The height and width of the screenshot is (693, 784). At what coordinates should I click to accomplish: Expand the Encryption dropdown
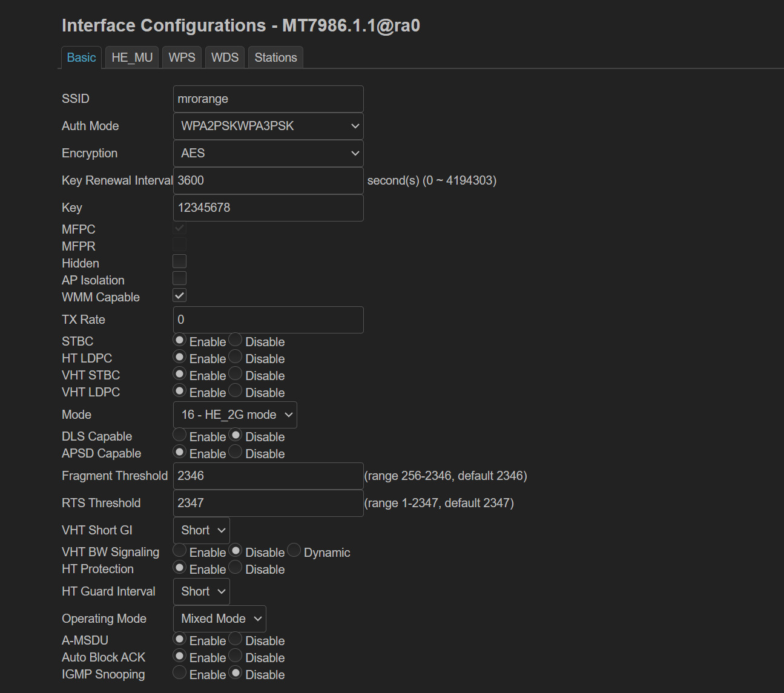(x=268, y=153)
